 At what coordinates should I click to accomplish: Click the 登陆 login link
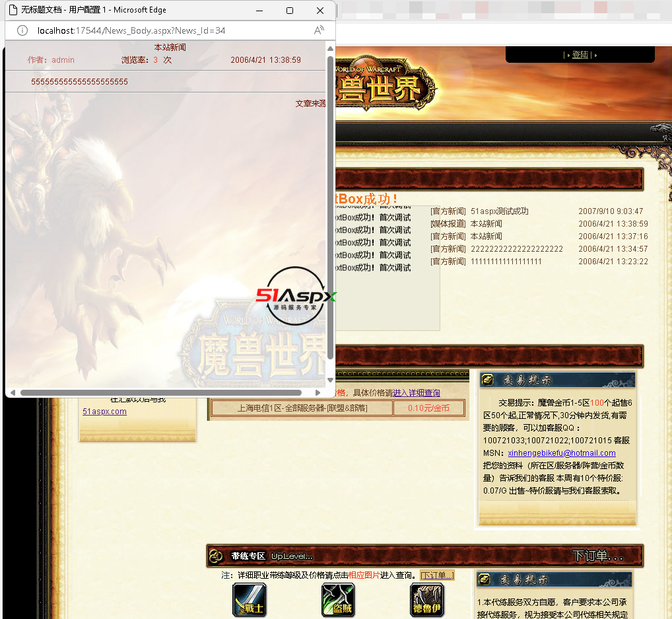(580, 55)
